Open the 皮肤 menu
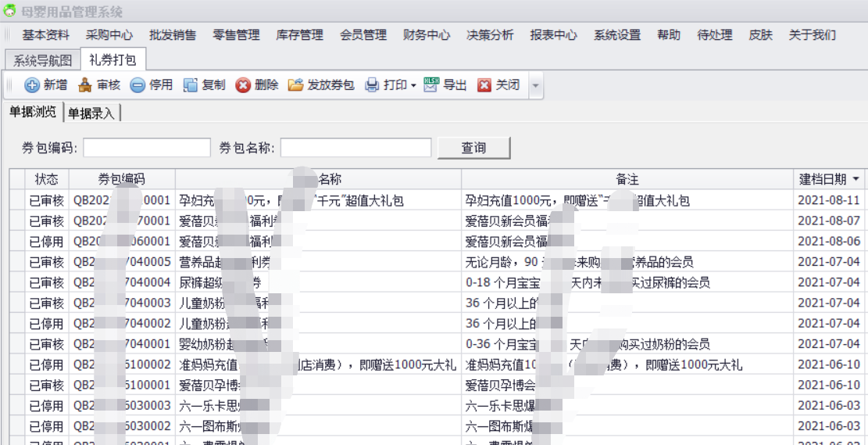The width and height of the screenshot is (868, 445). (x=761, y=35)
